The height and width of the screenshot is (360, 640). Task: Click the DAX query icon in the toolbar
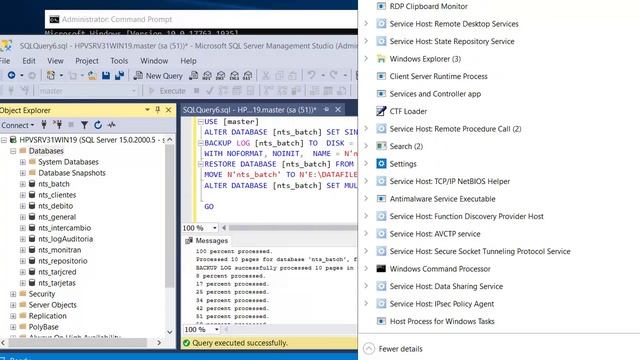[x=248, y=76]
